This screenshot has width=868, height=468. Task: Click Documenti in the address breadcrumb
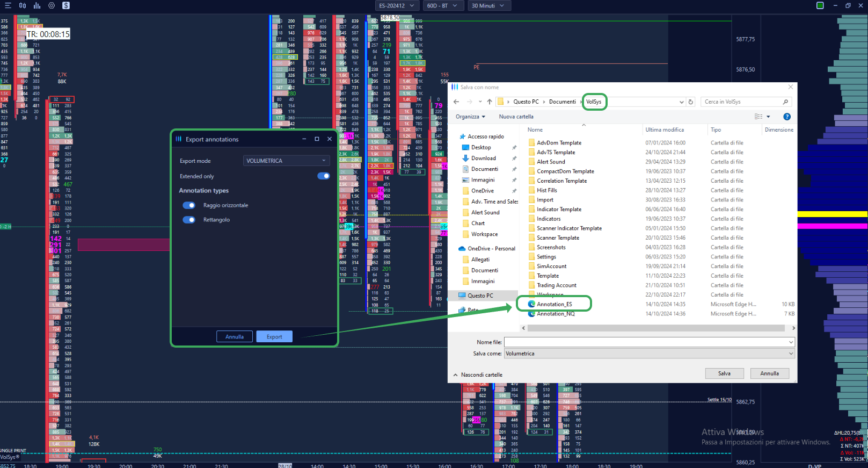(562, 102)
